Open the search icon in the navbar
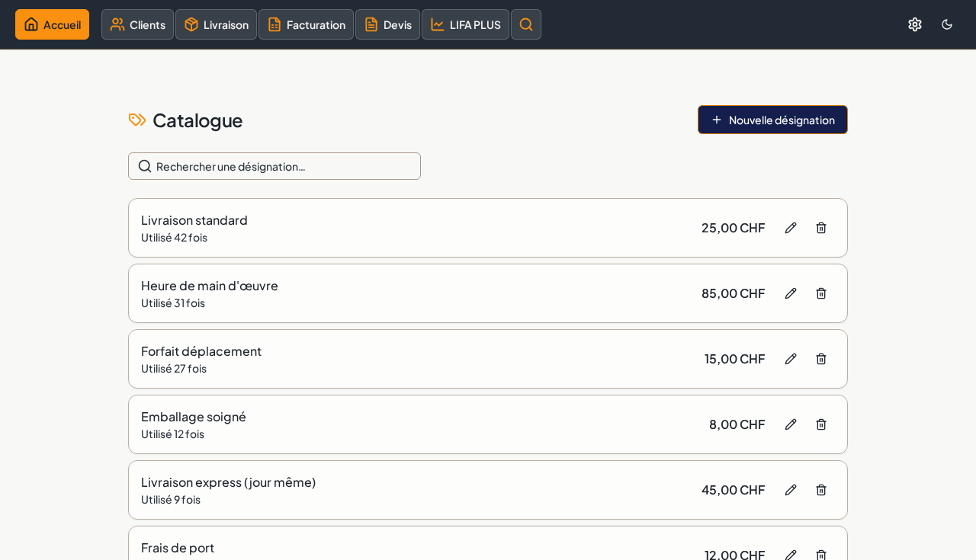Screen dimensions: 976x560 pos(526,24)
